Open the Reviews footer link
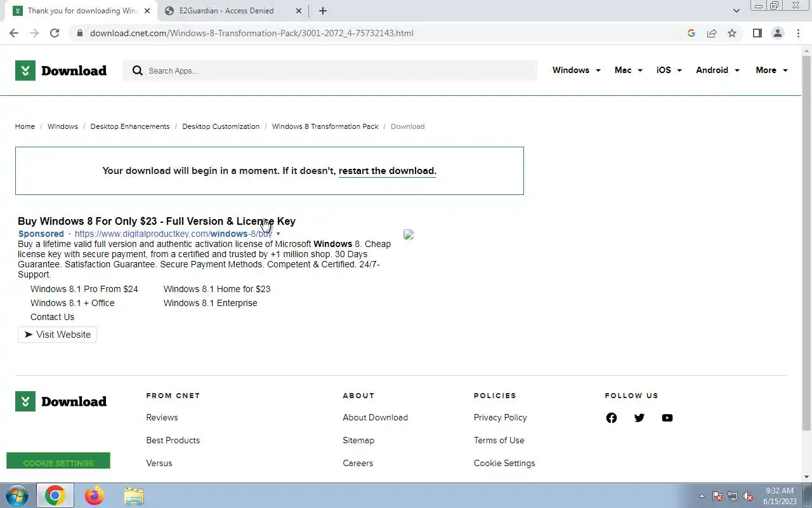The image size is (812, 508). click(x=162, y=417)
